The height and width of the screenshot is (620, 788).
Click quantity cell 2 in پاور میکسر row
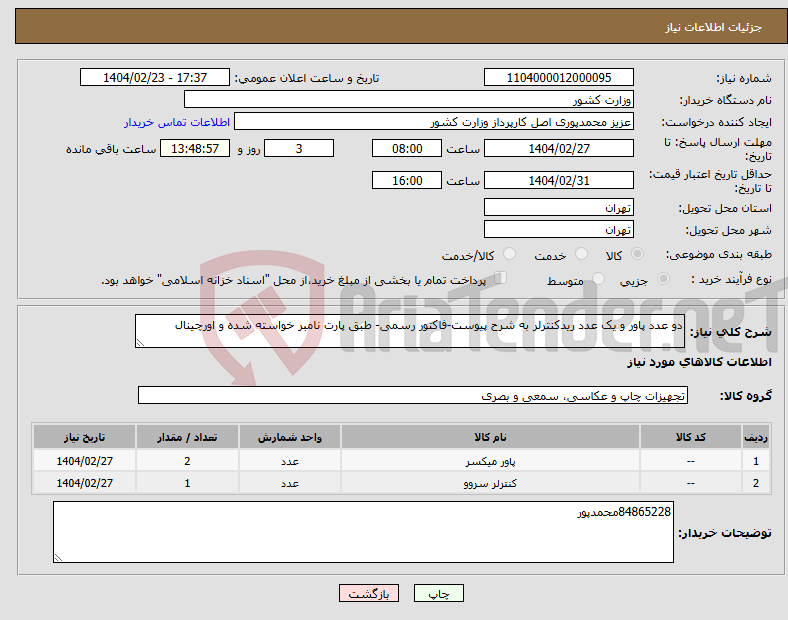[187, 461]
